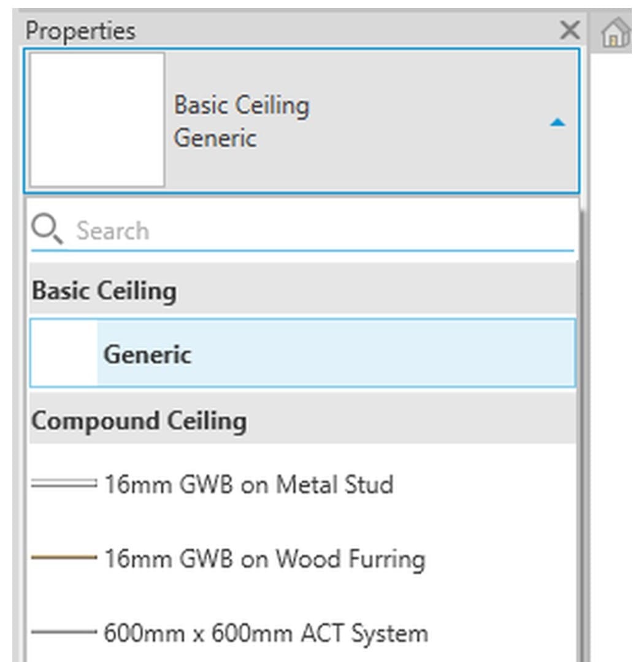
Task: Choose 600mm x 600mm ACT System
Action: tap(302, 633)
